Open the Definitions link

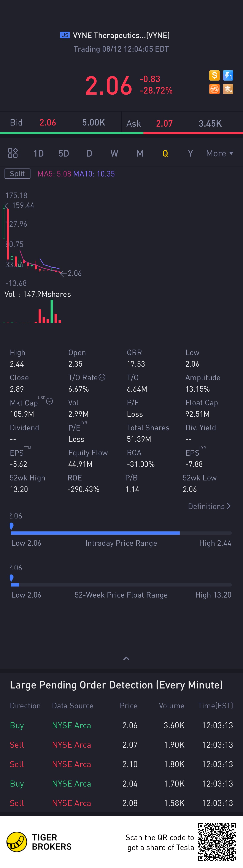[x=209, y=506]
